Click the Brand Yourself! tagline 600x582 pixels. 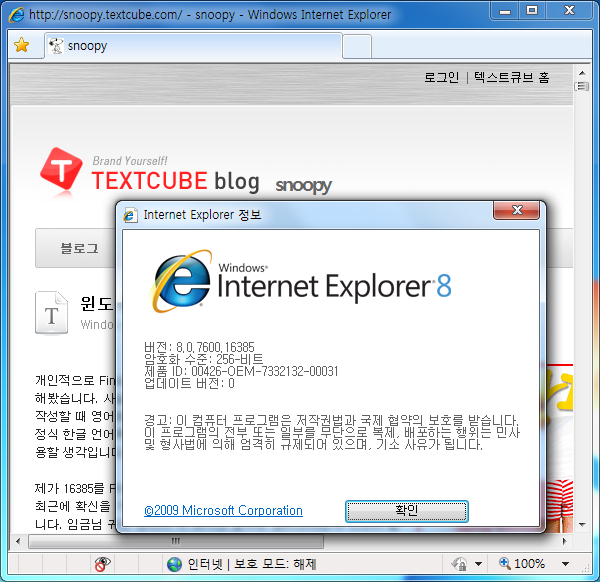coord(130,161)
